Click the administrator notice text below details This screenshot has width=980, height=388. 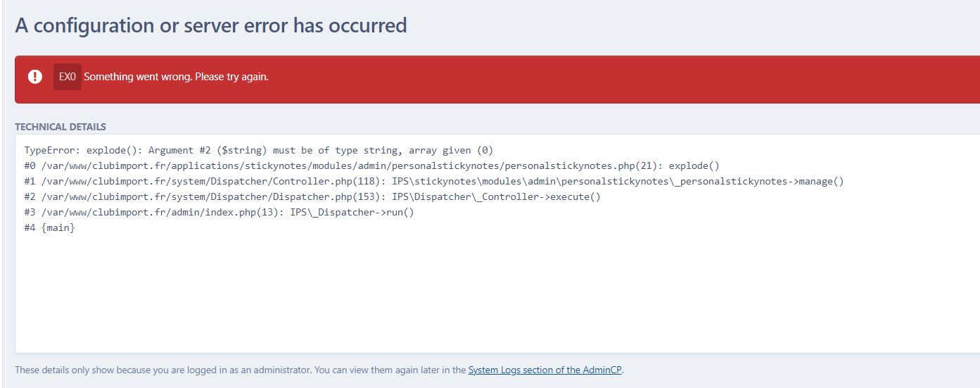(x=319, y=370)
